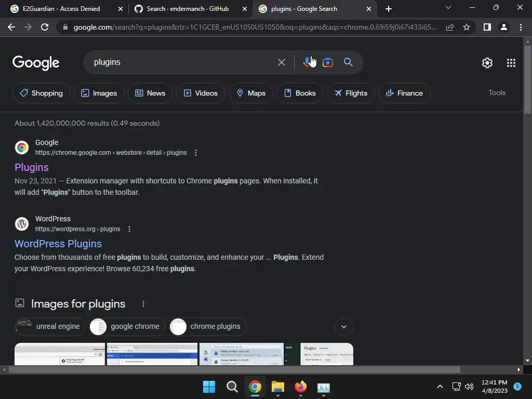The height and width of the screenshot is (399, 532).
Task: Open the WordPress Plugins result link
Action: pyautogui.click(x=58, y=244)
